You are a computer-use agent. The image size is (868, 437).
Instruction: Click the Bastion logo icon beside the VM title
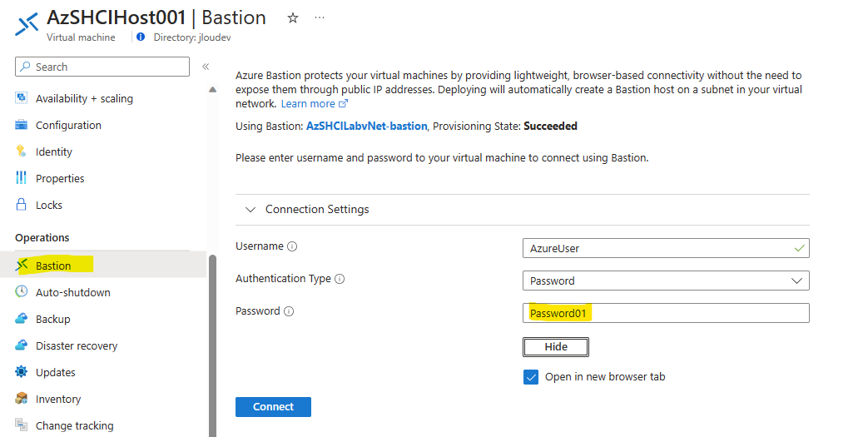click(26, 24)
